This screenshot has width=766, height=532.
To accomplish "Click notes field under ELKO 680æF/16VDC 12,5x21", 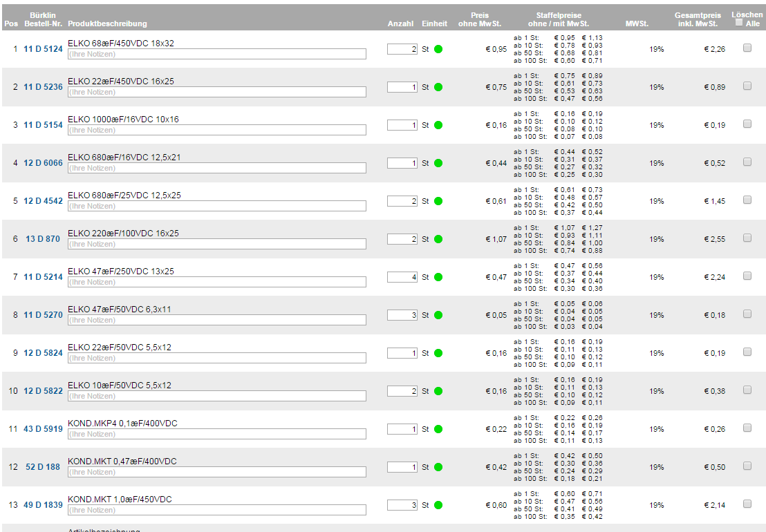I will pyautogui.click(x=217, y=169).
